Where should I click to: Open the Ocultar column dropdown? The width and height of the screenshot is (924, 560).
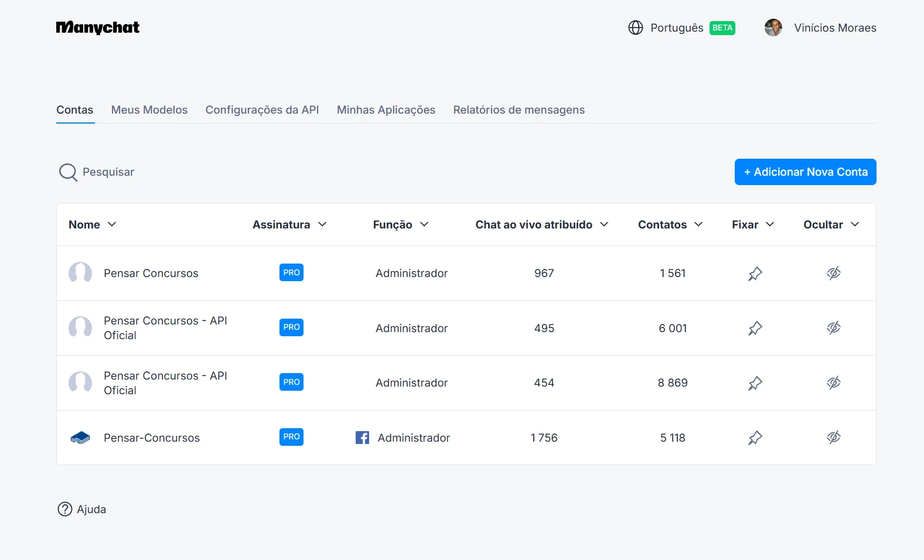point(855,224)
